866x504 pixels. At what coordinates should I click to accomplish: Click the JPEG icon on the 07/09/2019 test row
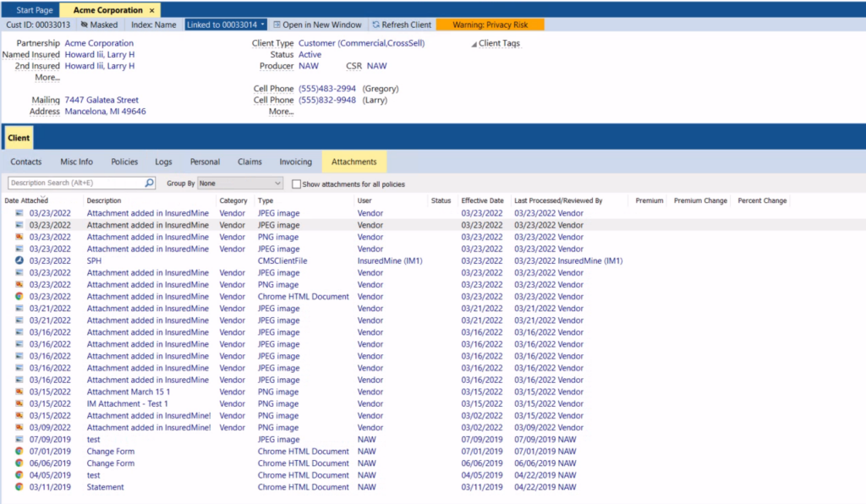[x=19, y=439]
